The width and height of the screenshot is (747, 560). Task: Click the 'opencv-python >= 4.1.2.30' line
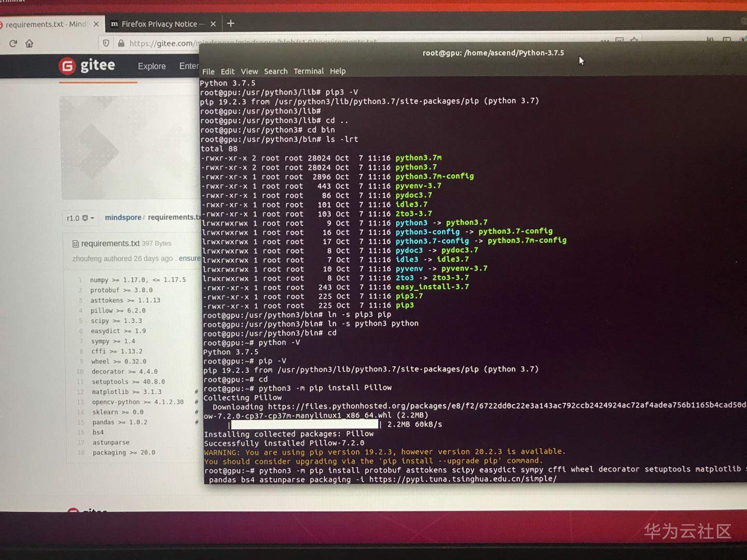(138, 402)
